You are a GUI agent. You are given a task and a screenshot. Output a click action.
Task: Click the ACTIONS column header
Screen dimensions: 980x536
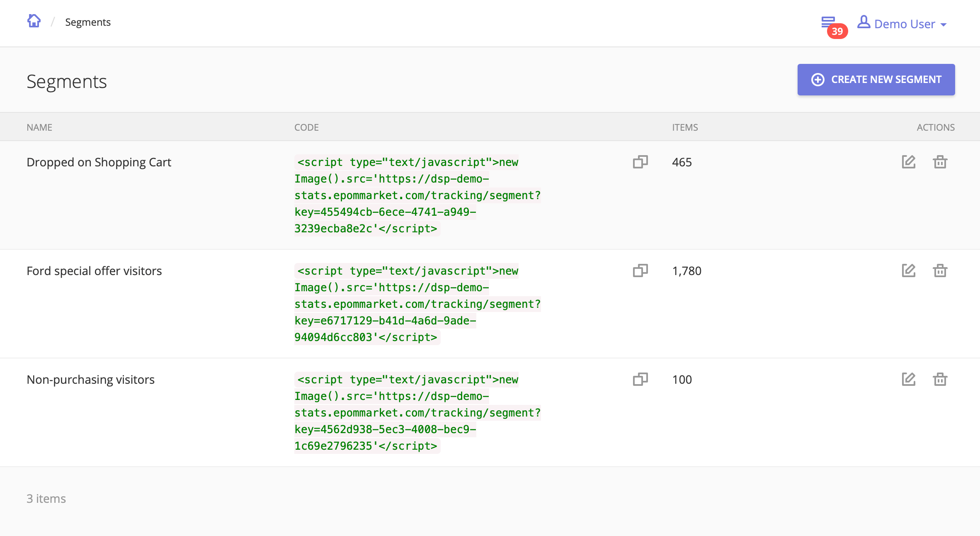(x=936, y=127)
